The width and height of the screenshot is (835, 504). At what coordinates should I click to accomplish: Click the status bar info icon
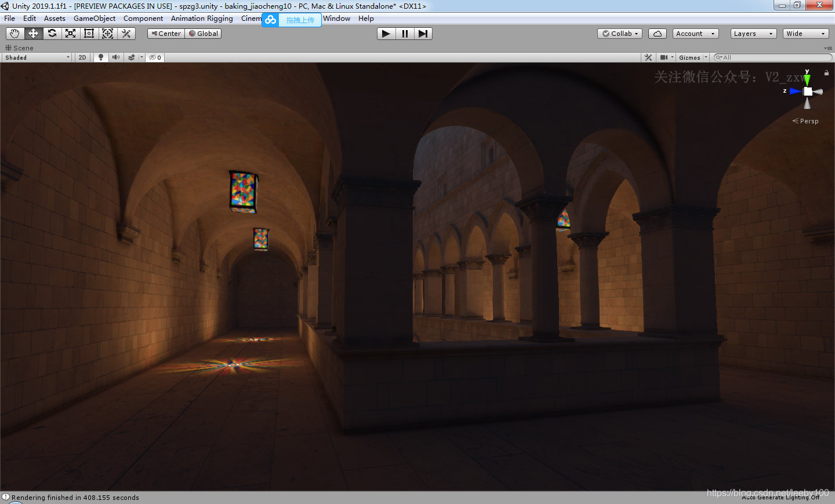tap(5, 497)
